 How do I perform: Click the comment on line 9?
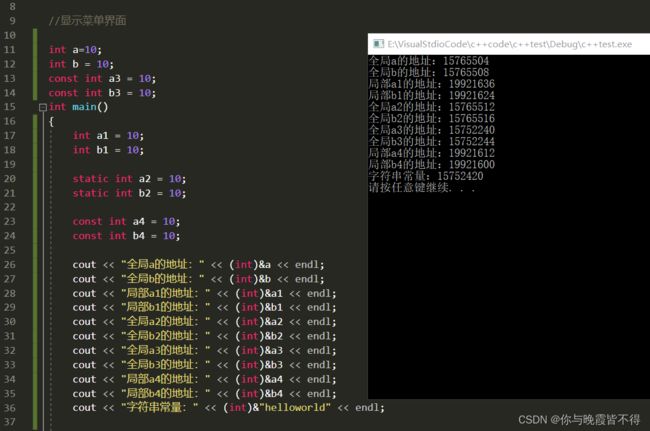click(x=87, y=21)
